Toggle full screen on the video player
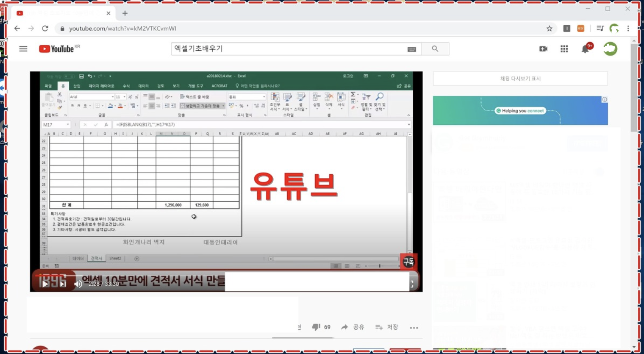 pyautogui.click(x=412, y=284)
